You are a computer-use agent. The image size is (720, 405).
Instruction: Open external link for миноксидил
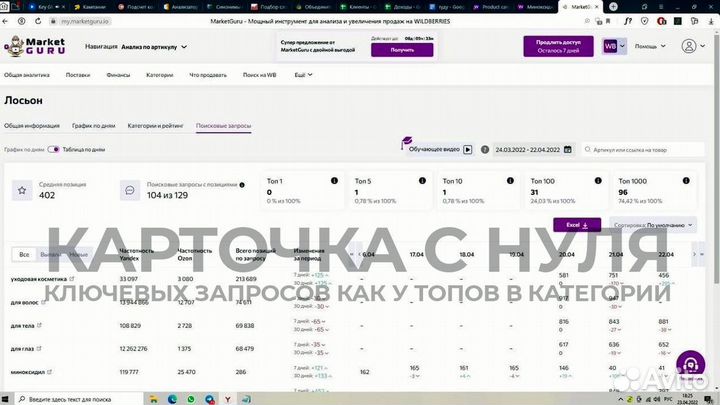(x=49, y=372)
